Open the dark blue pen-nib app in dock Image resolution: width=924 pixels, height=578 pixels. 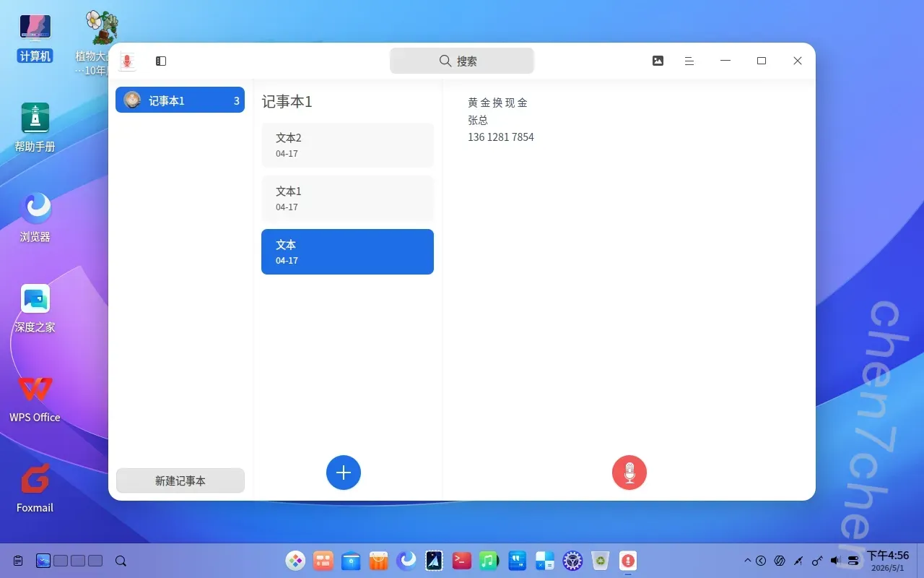[x=434, y=561]
